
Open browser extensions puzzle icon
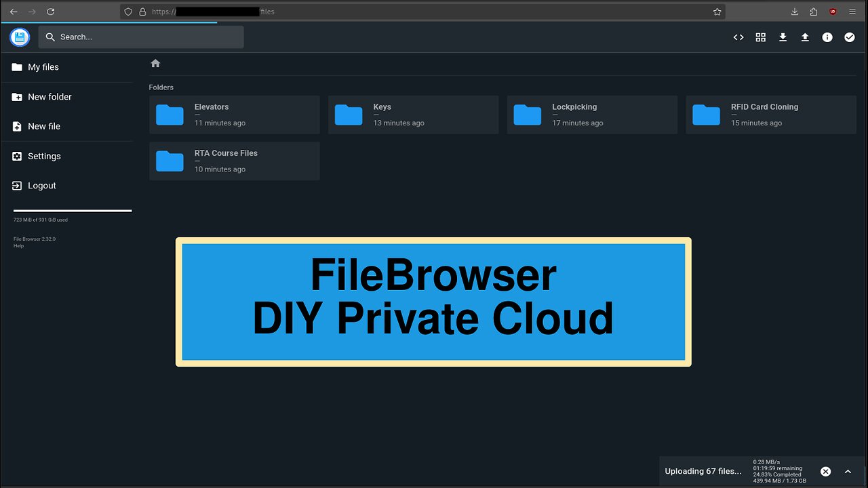(814, 12)
